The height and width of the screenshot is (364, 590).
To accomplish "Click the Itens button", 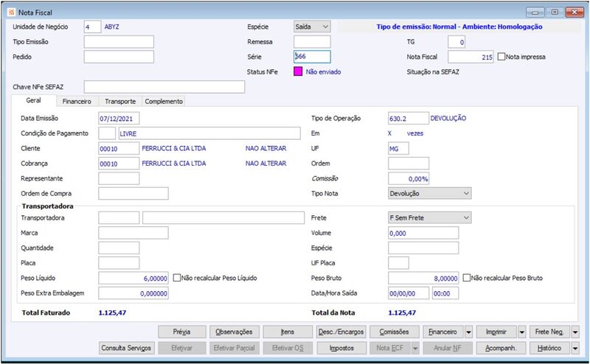I will pos(288,332).
